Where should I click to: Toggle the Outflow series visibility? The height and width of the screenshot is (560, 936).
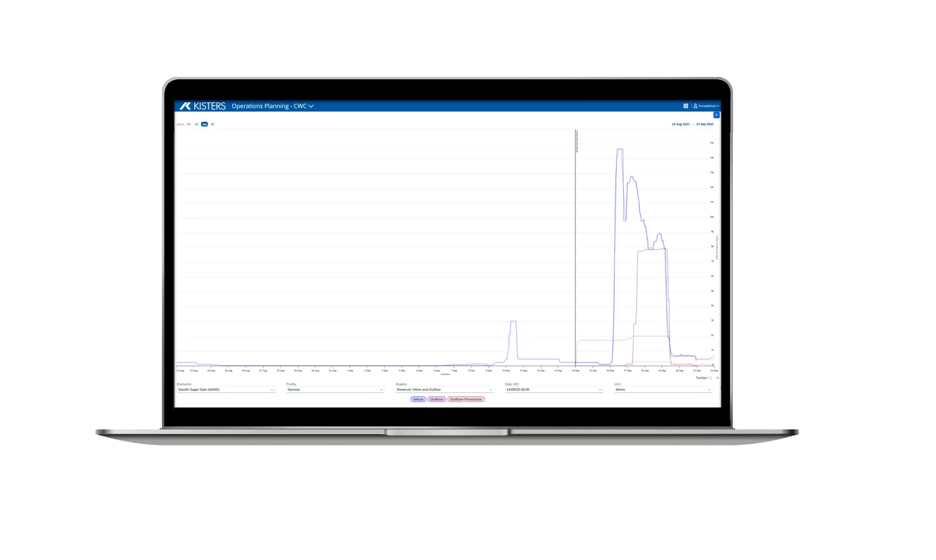(x=436, y=399)
